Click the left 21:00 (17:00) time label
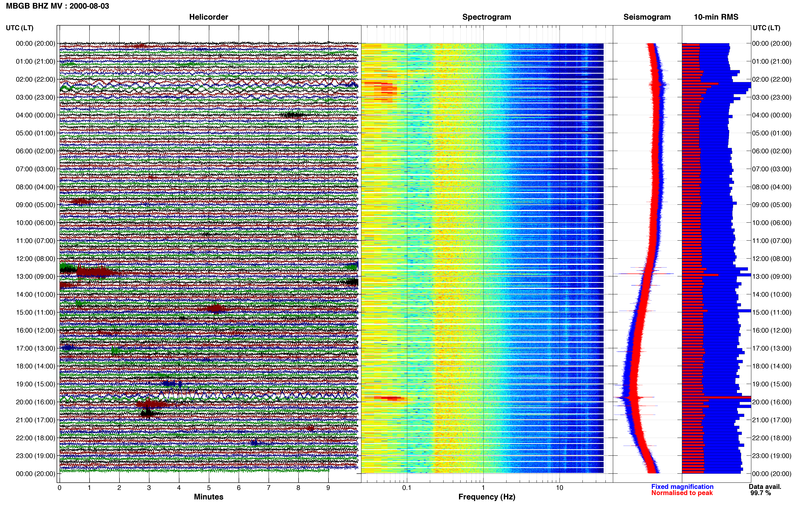Screen dimensions: 812x508 (x=36, y=420)
